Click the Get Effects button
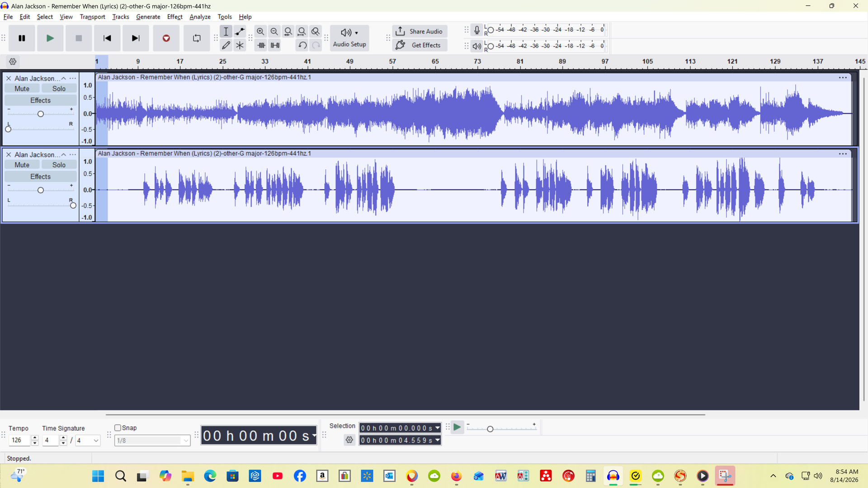Viewport: 868px width, 488px height. (x=420, y=45)
